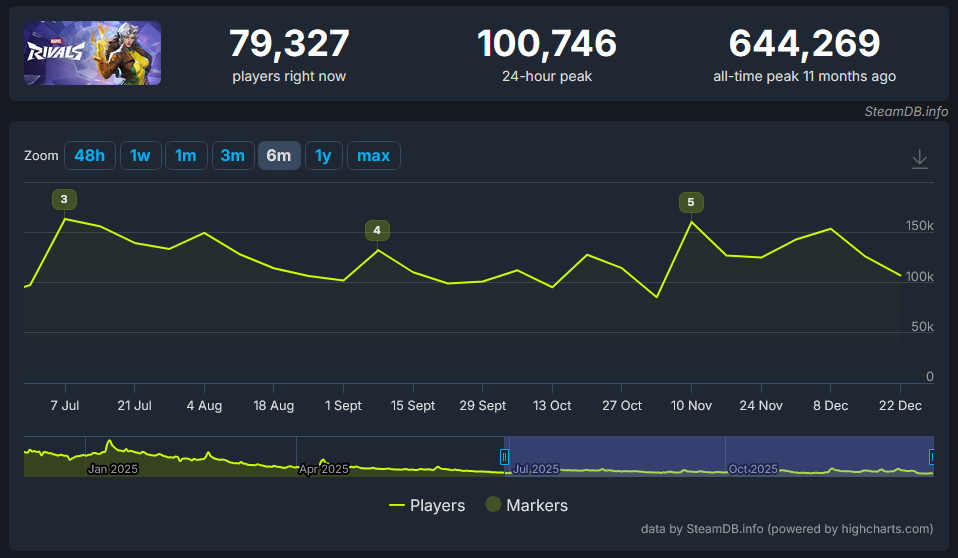Image resolution: width=958 pixels, height=558 pixels.
Task: Toggle the Markers series in legend
Action: pyautogui.click(x=527, y=505)
